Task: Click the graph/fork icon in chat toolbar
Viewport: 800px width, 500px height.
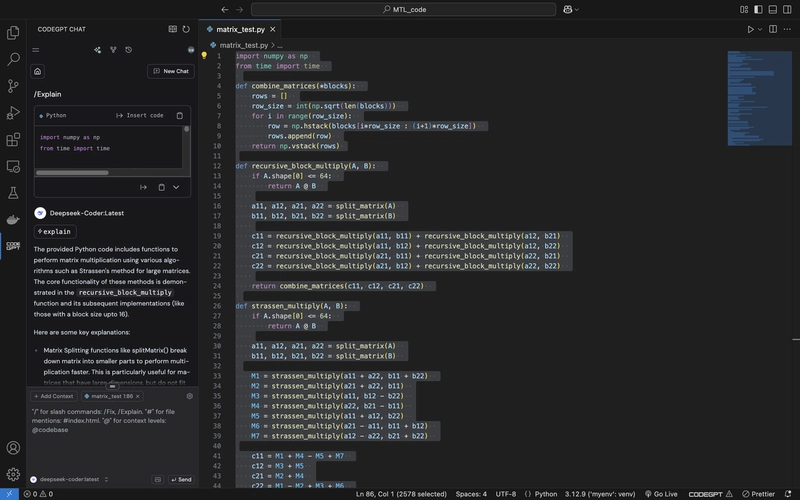Action: [x=113, y=50]
